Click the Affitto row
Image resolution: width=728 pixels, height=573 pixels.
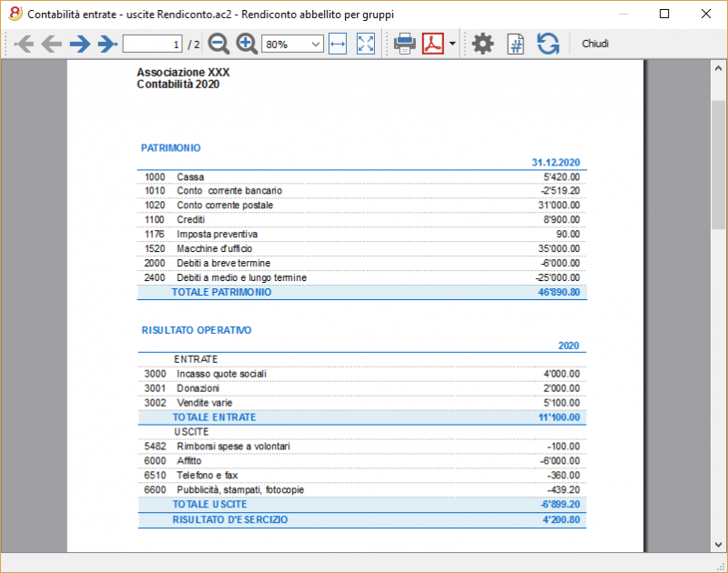361,461
